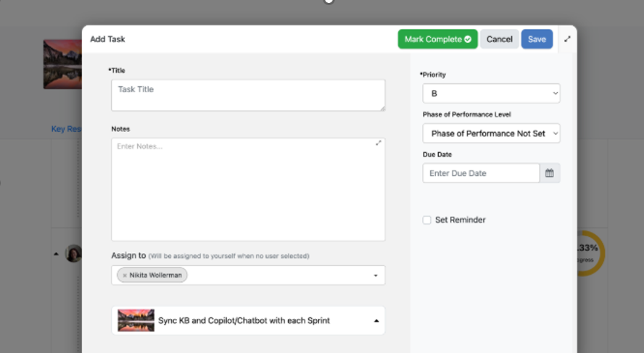Screen dimensions: 644x353
Task: Click the goal thumbnail beside Sync KB
Action: point(136,320)
